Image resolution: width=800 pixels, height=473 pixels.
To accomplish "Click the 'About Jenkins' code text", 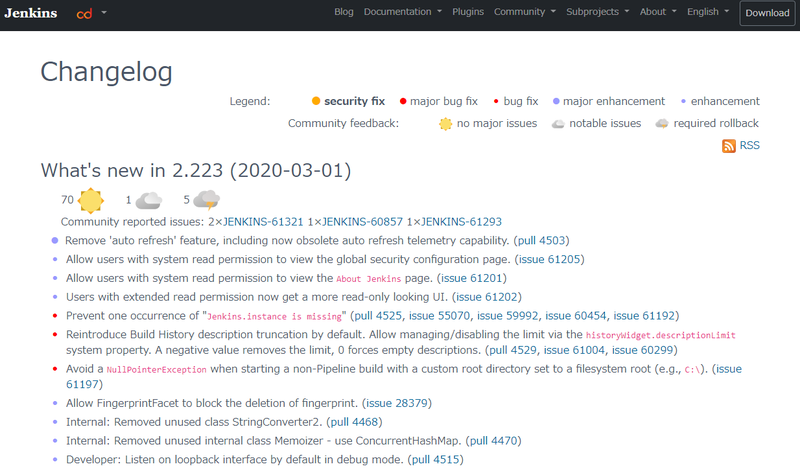I will (x=368, y=279).
